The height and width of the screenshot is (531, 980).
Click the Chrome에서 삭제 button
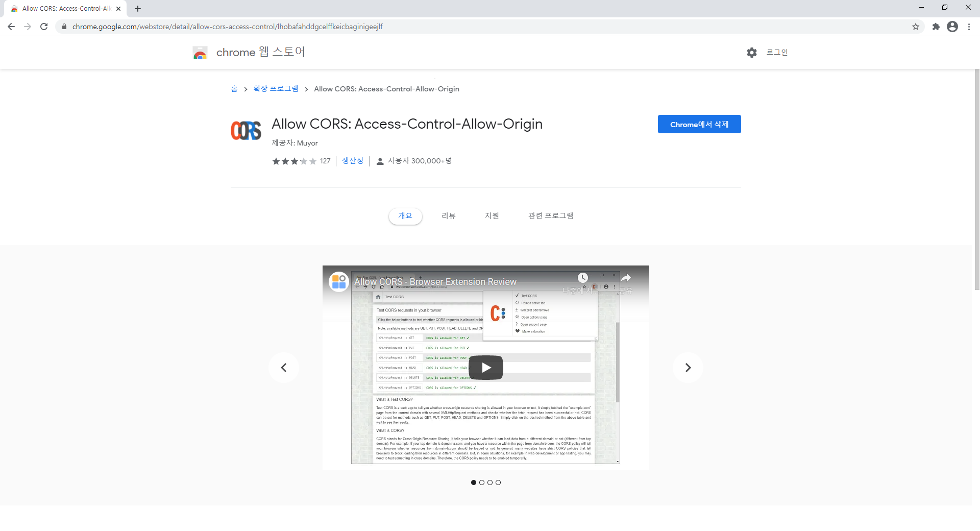tap(699, 124)
